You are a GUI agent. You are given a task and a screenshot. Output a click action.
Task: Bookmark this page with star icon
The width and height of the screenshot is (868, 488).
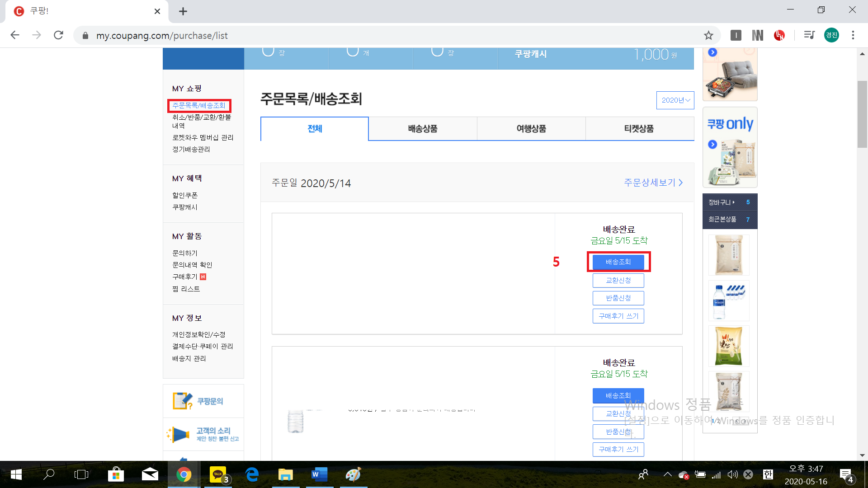click(x=708, y=35)
